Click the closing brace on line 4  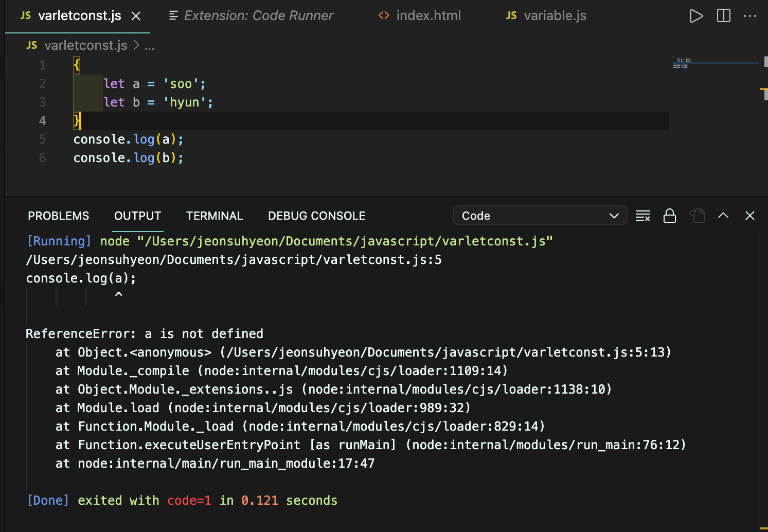(x=77, y=121)
